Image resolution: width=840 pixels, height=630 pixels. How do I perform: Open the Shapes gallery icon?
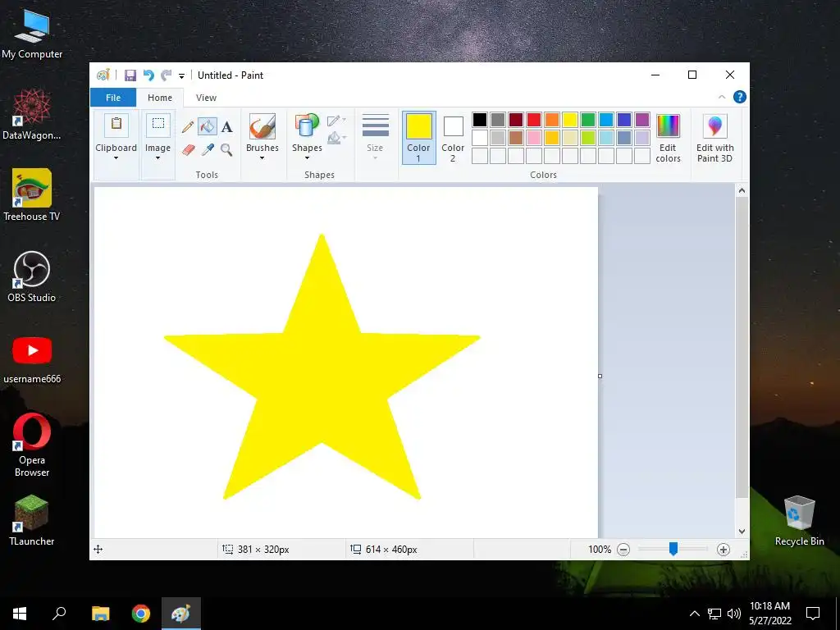[307, 126]
